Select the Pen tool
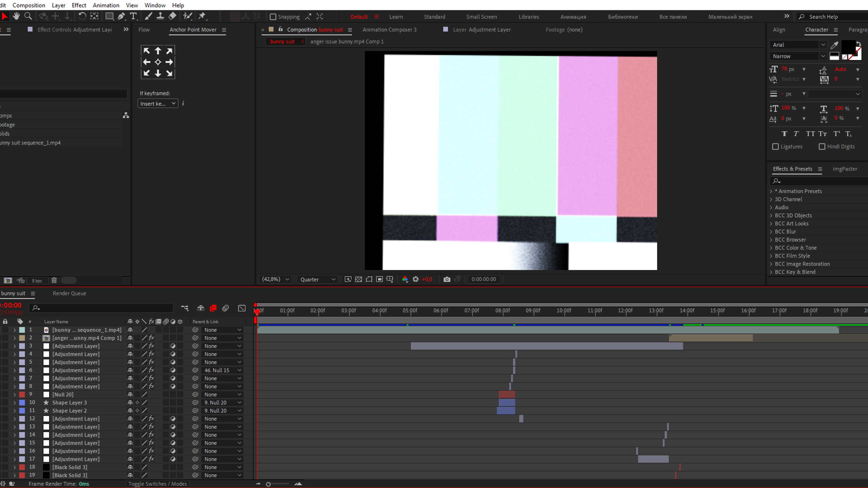This screenshot has width=868, height=488. [x=121, y=16]
